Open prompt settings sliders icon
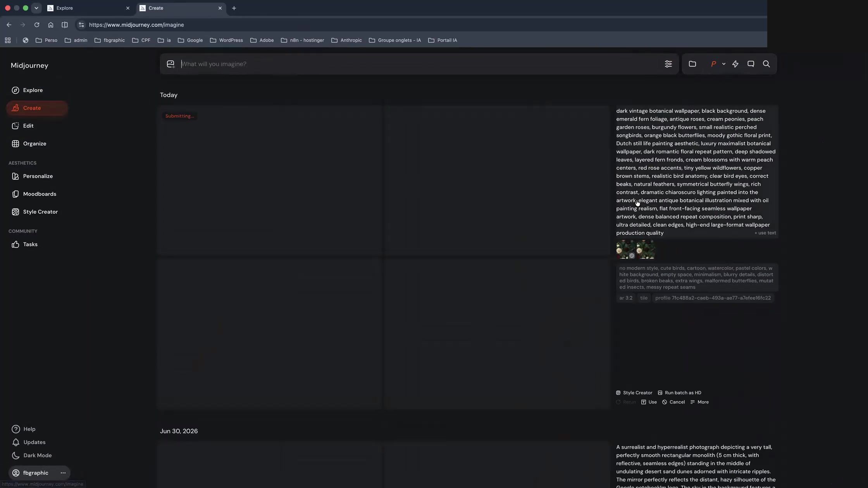 point(668,64)
